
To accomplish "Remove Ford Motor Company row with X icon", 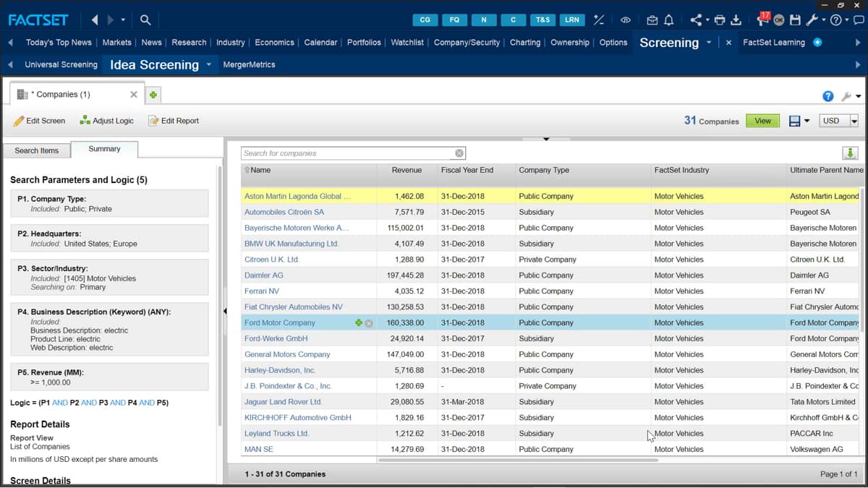I will tap(369, 323).
